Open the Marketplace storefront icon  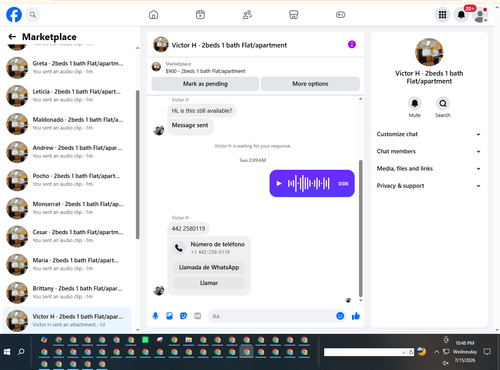(293, 15)
